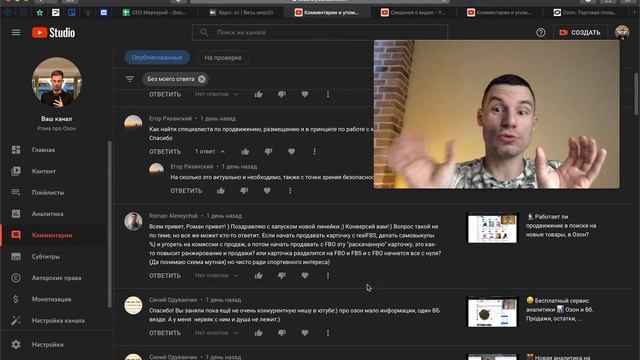
Task: Switch to the 'СЕО Меркурий' browser tab
Action: [154, 13]
